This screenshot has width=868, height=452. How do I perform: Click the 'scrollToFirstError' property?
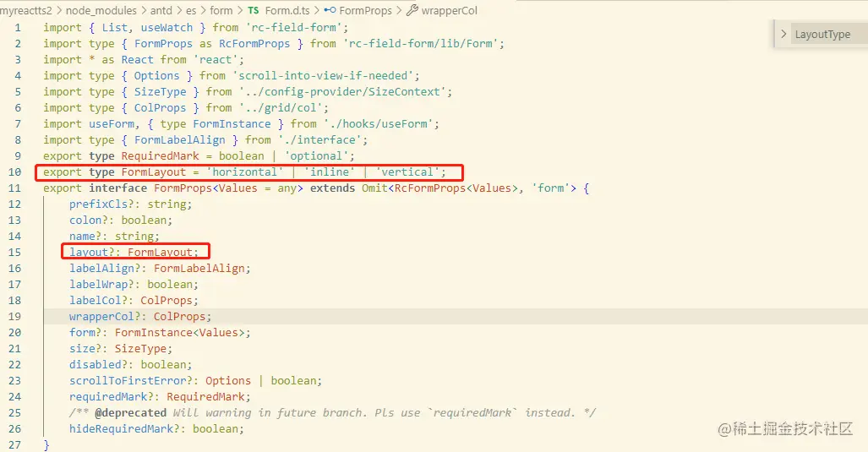128,381
